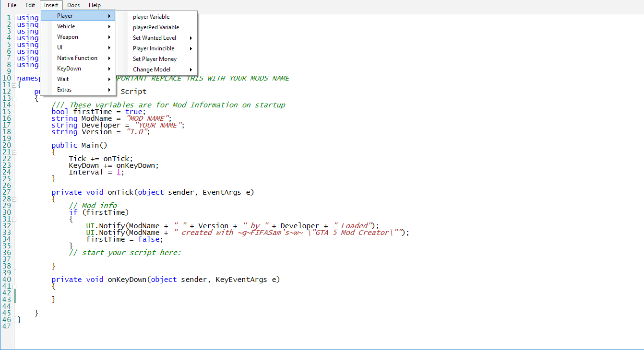Collapse Main() fold marker at line 21
Image resolution: width=644 pixels, height=350 pixels.
coord(14,152)
